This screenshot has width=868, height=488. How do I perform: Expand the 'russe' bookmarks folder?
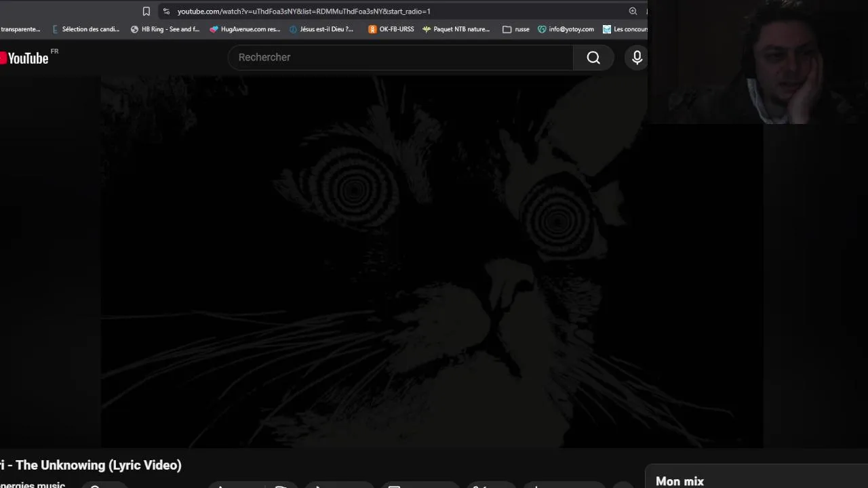516,29
